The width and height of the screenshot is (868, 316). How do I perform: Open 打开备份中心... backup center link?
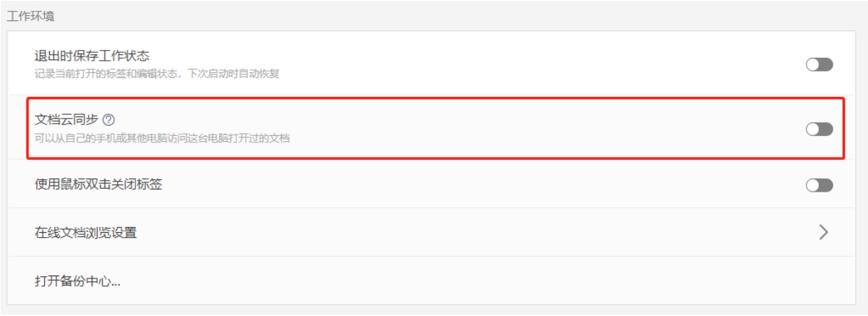tap(77, 281)
